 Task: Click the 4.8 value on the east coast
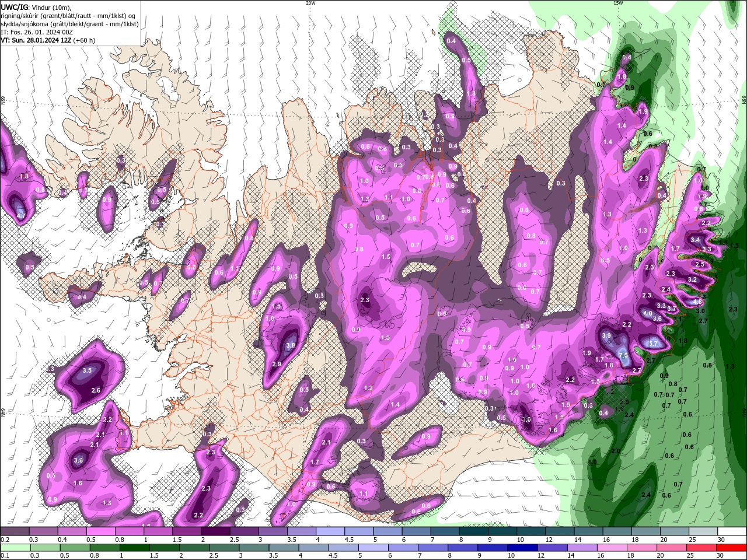697,302
